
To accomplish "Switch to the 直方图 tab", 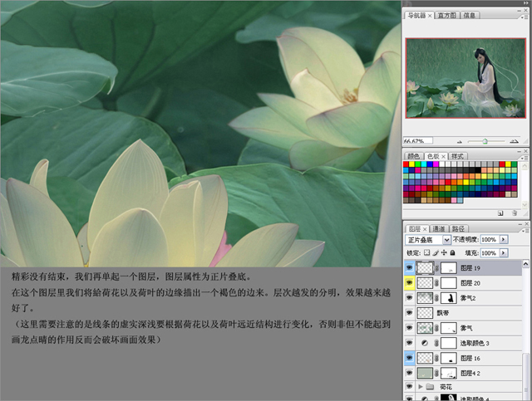I will point(446,15).
